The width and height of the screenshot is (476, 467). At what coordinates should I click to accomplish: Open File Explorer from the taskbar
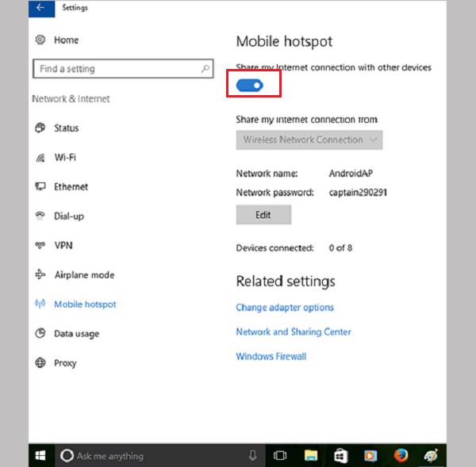tap(311, 456)
